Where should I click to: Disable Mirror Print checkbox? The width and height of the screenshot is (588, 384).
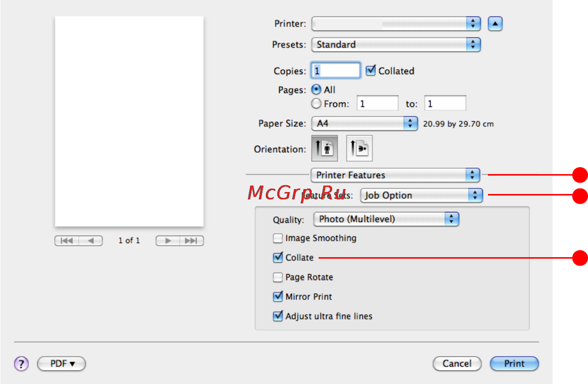tap(278, 296)
